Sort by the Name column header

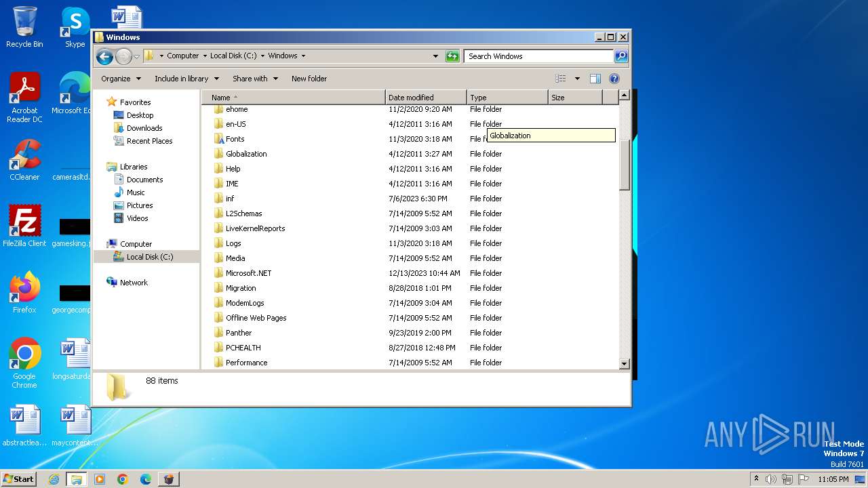[x=293, y=98]
